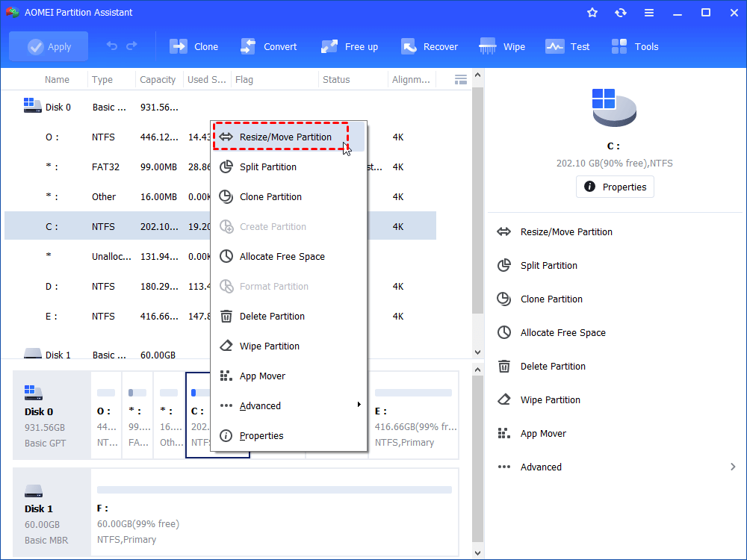This screenshot has height=560, width=747.
Task: Click scroll up arrow of partition list
Action: click(478, 75)
